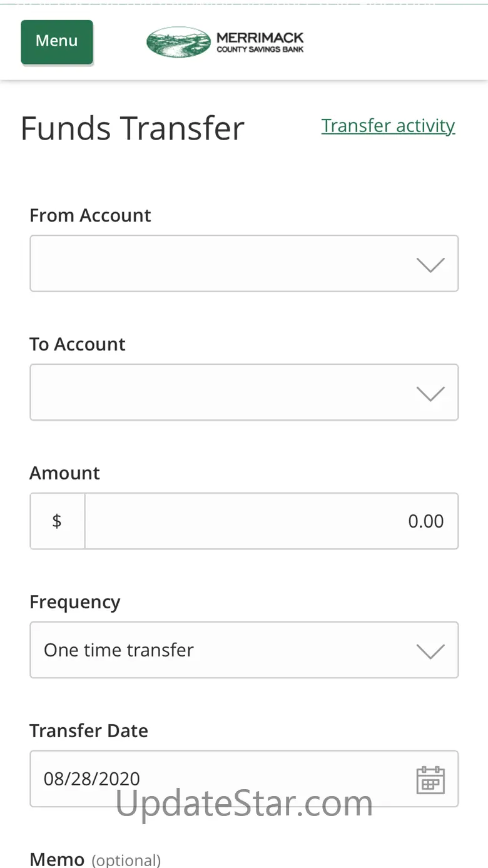The image size is (488, 868).
Task: Click the Frequency label
Action: [74, 602]
